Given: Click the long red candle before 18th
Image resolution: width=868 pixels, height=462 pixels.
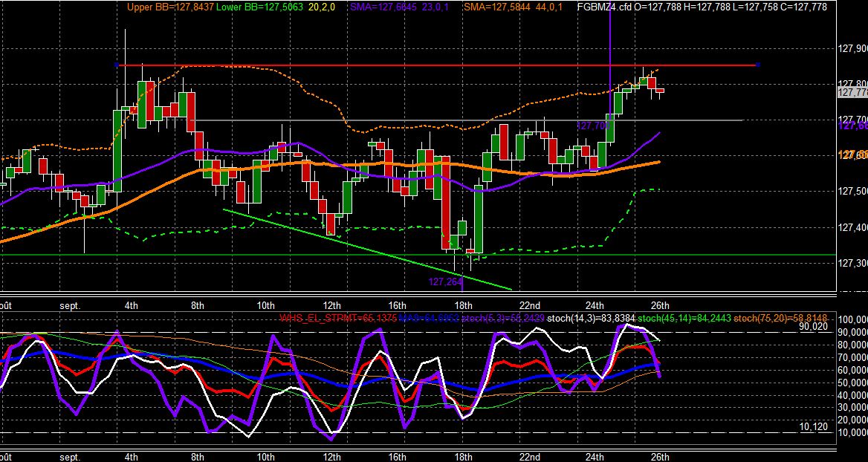Looking at the screenshot, I should 446,202.
